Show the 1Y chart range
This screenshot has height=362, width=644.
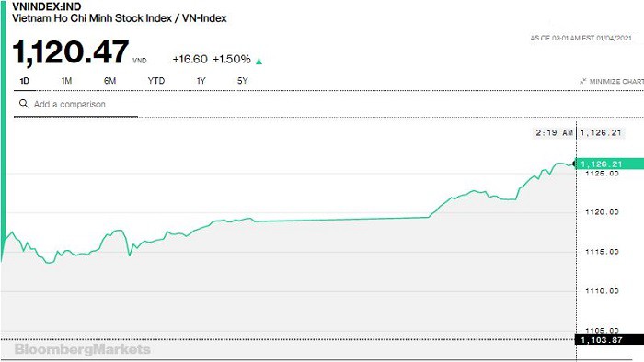pyautogui.click(x=201, y=81)
